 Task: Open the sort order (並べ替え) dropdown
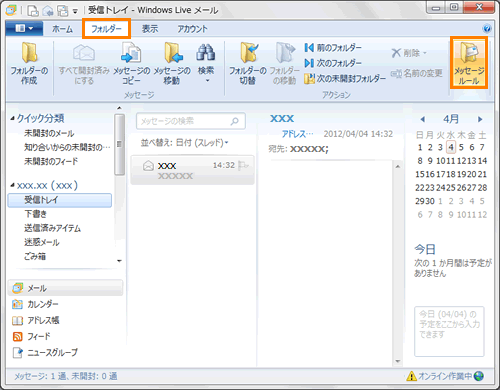[184, 143]
